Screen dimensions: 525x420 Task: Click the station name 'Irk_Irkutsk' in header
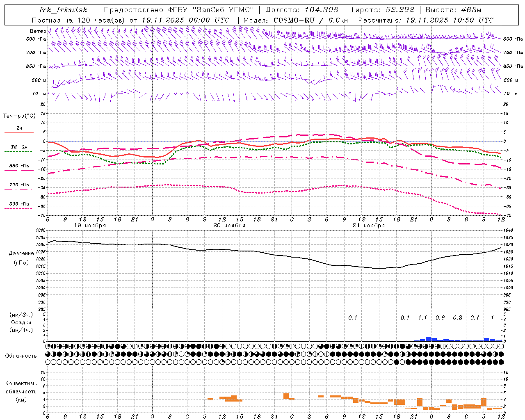tap(63, 10)
